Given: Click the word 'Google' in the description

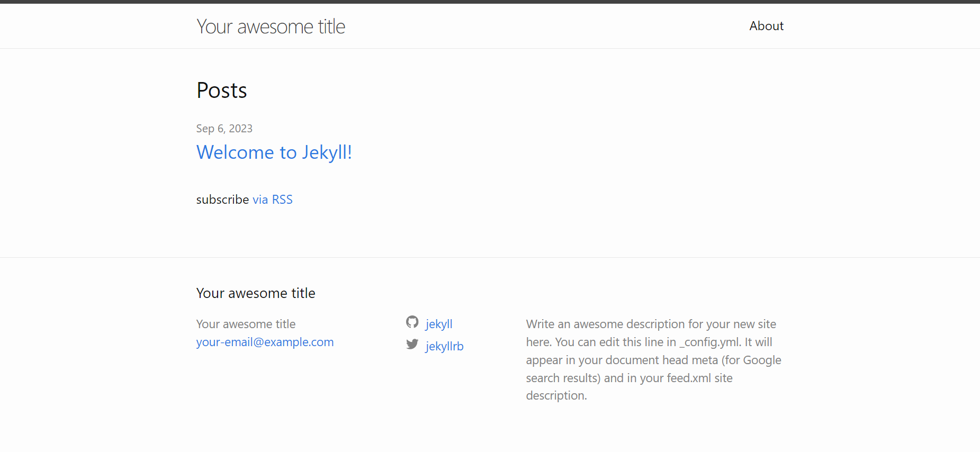Looking at the screenshot, I should click(762, 360).
